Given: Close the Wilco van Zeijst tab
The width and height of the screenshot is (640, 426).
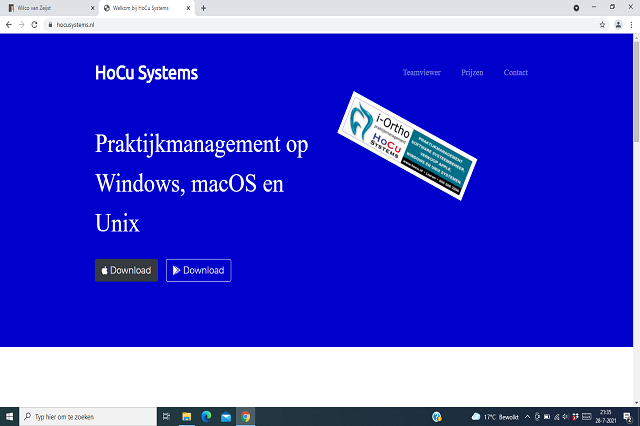Looking at the screenshot, I should point(92,8).
